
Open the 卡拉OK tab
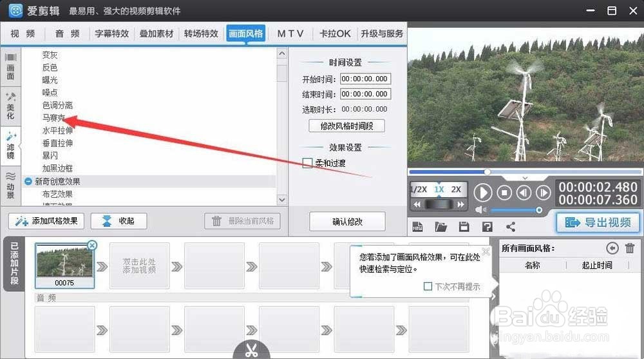point(335,34)
